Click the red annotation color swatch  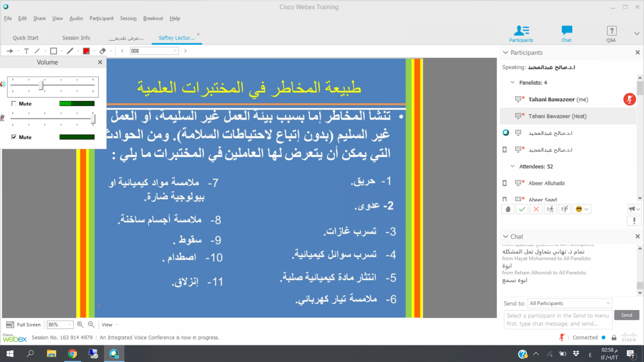(86, 51)
